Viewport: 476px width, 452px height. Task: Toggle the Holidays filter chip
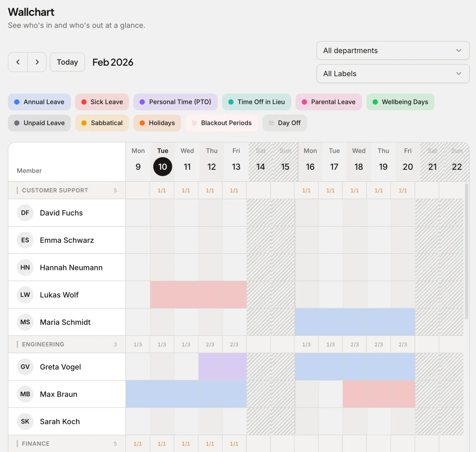point(157,123)
